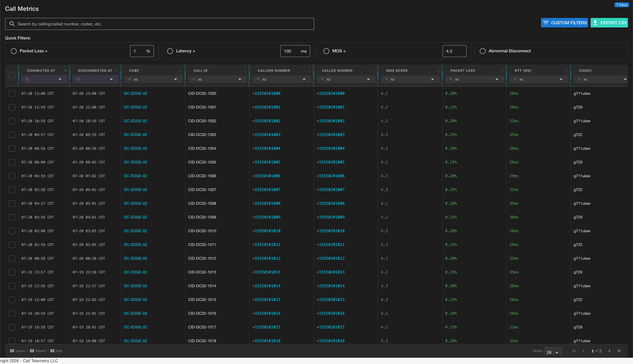This screenshot has height=364, width=633.
Task: Edit the MOS threshold value field
Action: pos(454,51)
